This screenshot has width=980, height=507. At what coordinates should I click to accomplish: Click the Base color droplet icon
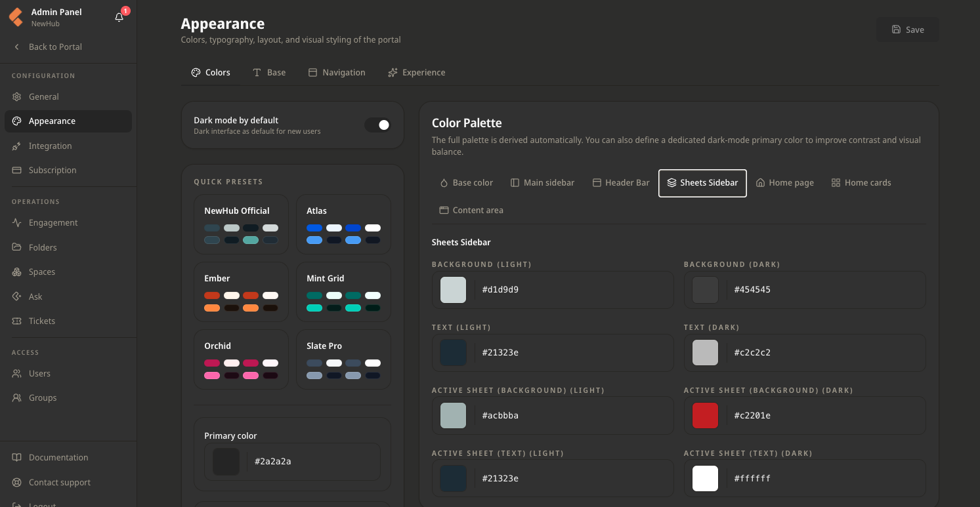click(444, 183)
